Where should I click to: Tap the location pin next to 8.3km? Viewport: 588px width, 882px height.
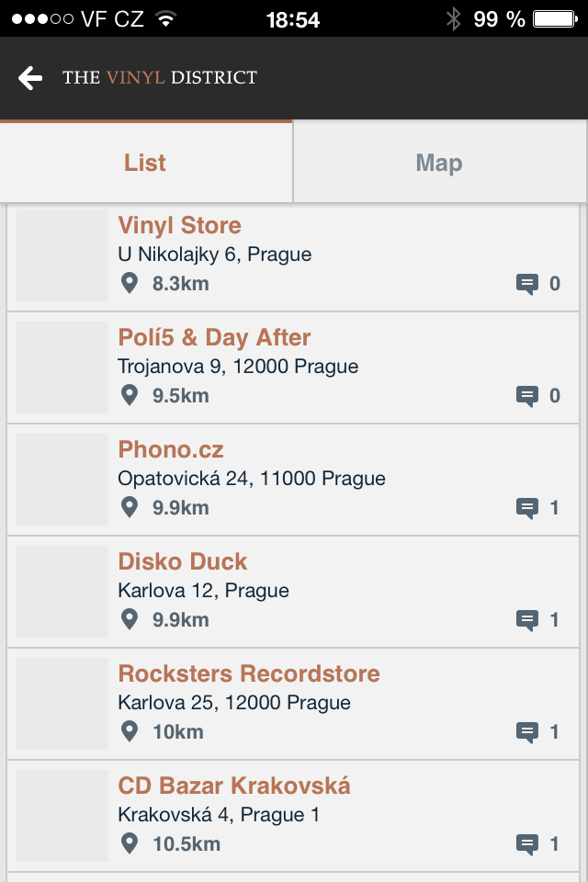point(130,283)
